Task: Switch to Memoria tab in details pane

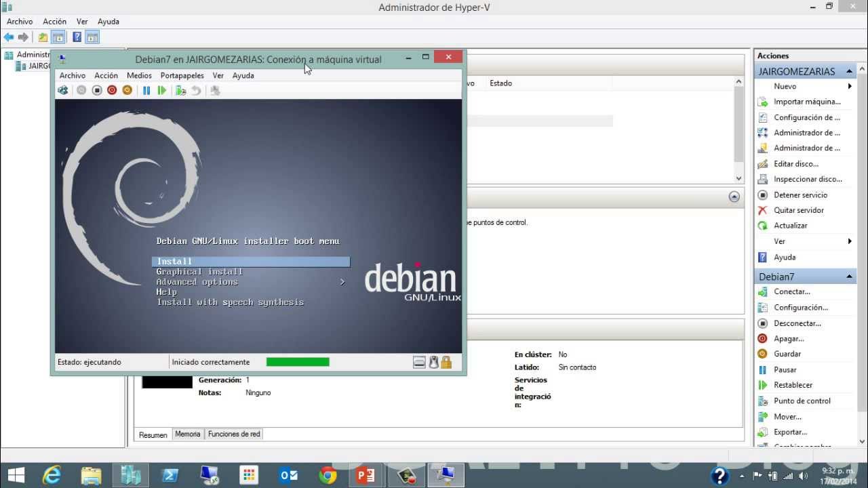Action: [188, 434]
